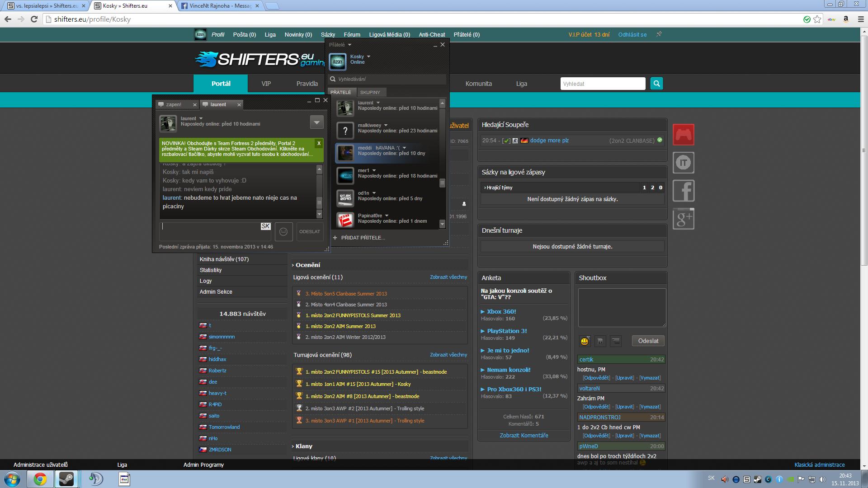Image resolution: width=868 pixels, height=488 pixels.
Task: Collapse the Klany section
Action: click(302, 446)
